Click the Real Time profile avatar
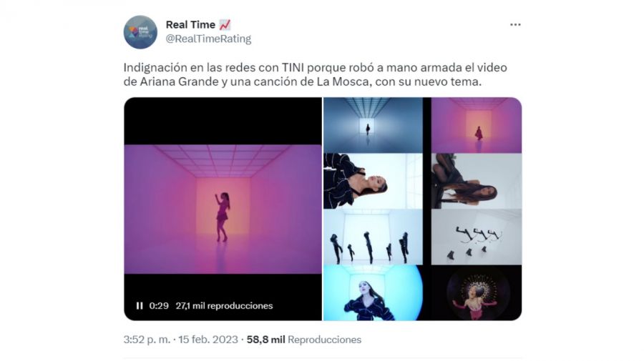644x361 pixels. 140,32
